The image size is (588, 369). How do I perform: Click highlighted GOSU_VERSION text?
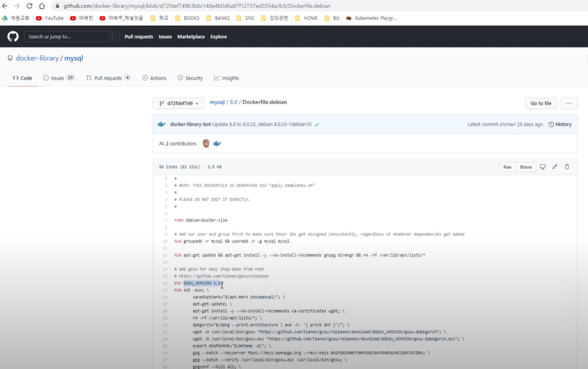(x=203, y=283)
